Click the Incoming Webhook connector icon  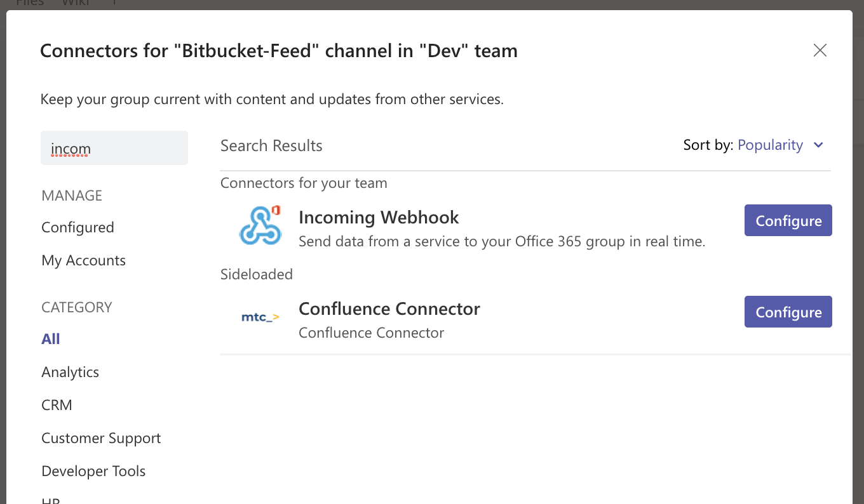(261, 225)
